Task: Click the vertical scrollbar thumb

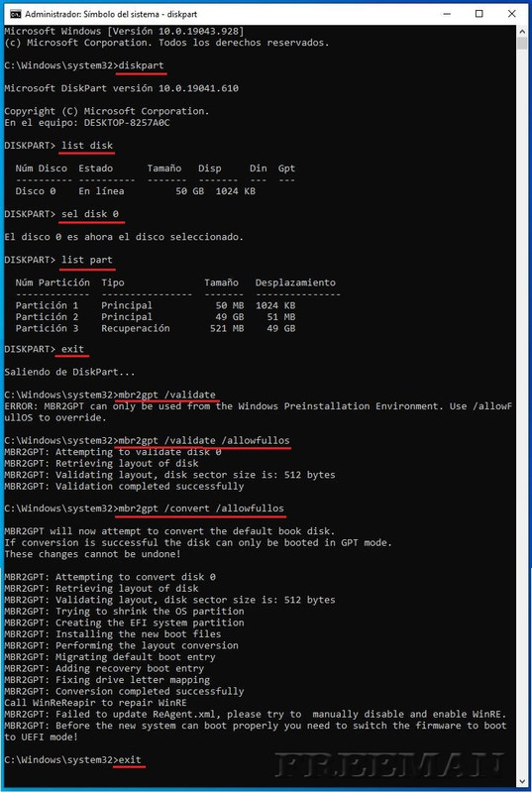Action: point(522,43)
